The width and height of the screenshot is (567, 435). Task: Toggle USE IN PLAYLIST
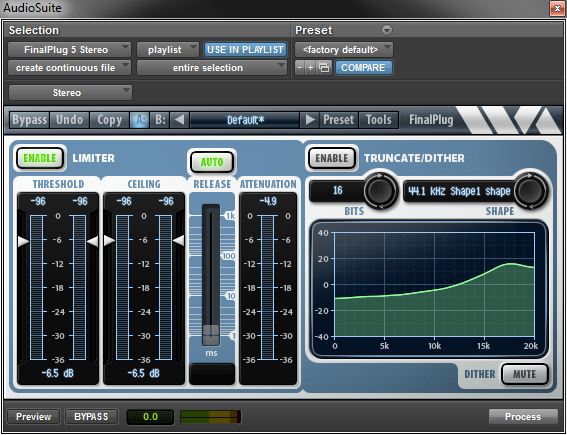[245, 50]
